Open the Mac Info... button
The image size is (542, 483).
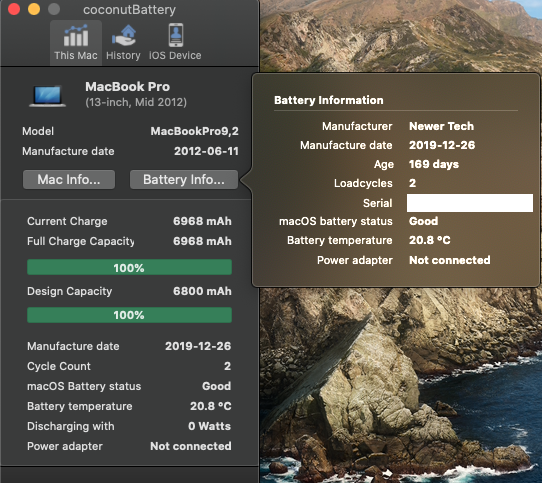click(69, 179)
